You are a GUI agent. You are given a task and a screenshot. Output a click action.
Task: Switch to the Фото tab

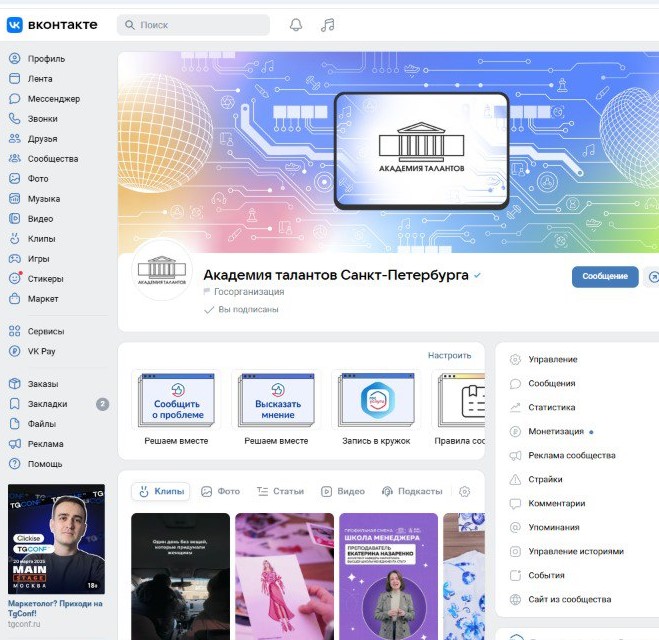pos(220,492)
